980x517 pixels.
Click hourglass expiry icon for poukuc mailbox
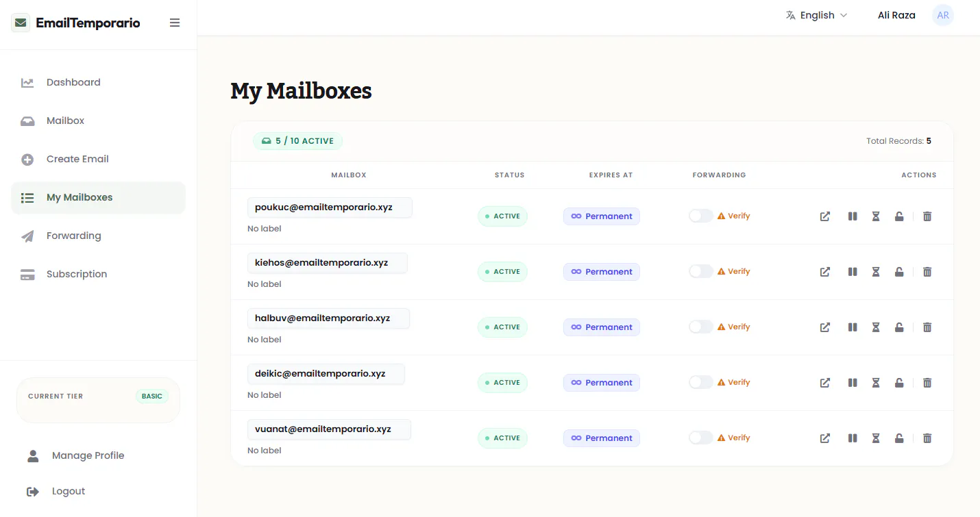[876, 216]
